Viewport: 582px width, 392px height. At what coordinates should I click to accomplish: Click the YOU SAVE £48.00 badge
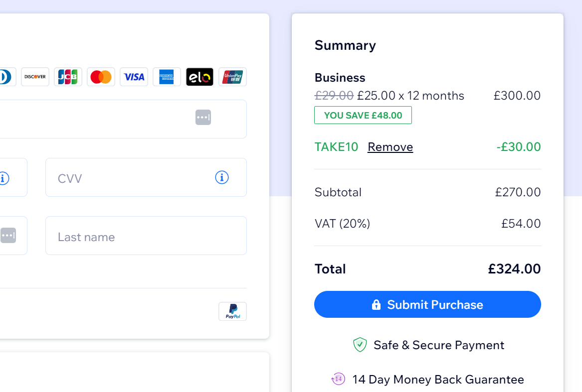(363, 115)
